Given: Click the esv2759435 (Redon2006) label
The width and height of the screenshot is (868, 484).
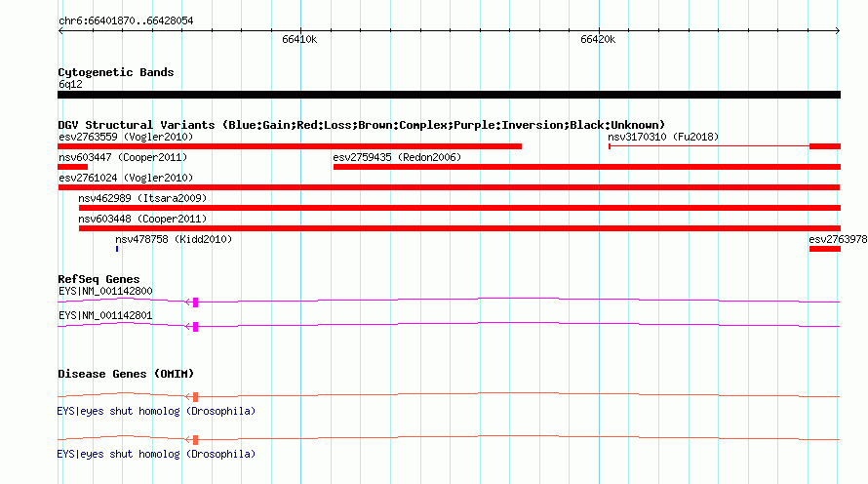Looking at the screenshot, I should click(397, 157).
